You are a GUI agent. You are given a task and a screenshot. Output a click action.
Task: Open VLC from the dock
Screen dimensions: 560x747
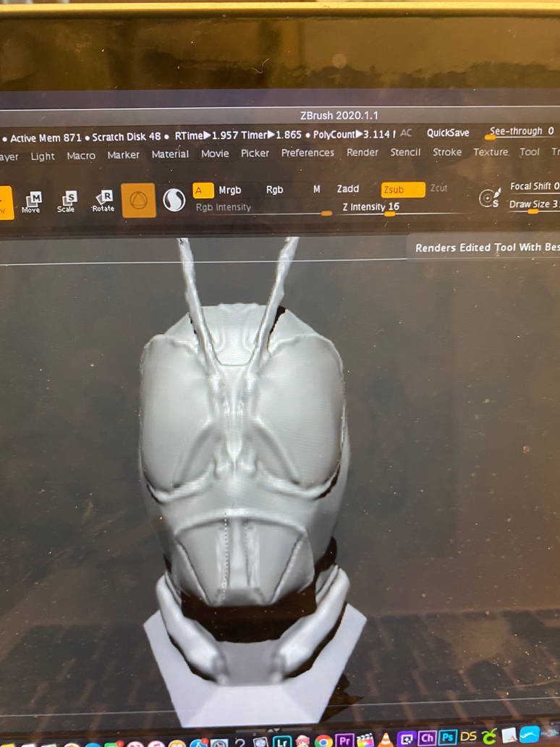point(385,739)
